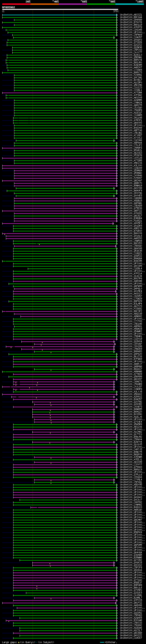This screenshot has width=146, height=644.
Task: Click the green ~80% identity color segment
Action: pos(101,4)
